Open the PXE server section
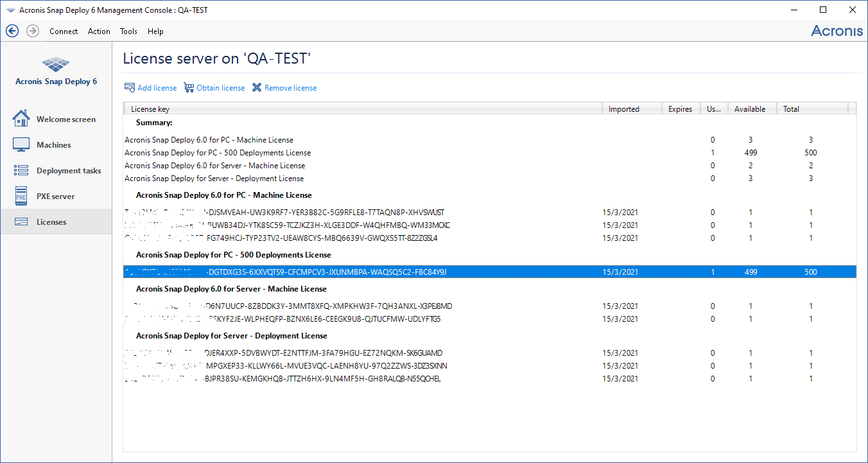Viewport: 868px width, 463px height. [x=56, y=197]
